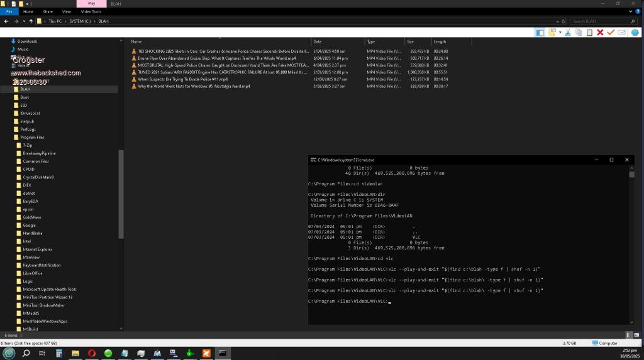The width and height of the screenshot is (644, 360).
Task: Click the command prompt vertical scrollbar
Action: [x=631, y=245]
